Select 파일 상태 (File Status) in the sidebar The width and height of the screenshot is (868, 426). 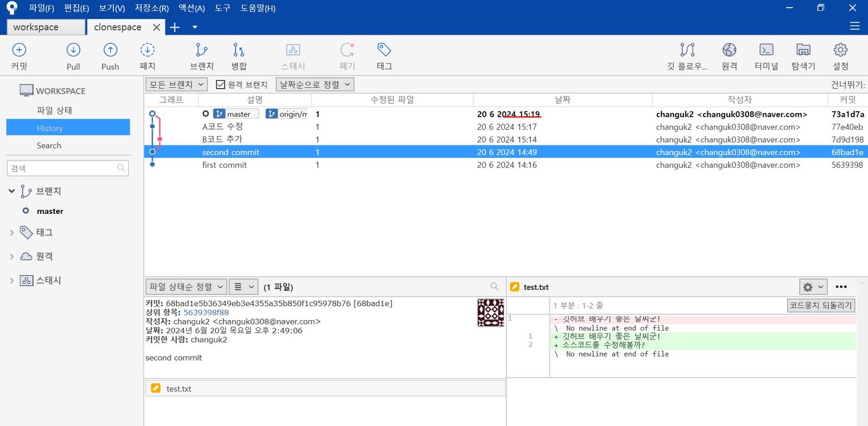[x=54, y=110]
